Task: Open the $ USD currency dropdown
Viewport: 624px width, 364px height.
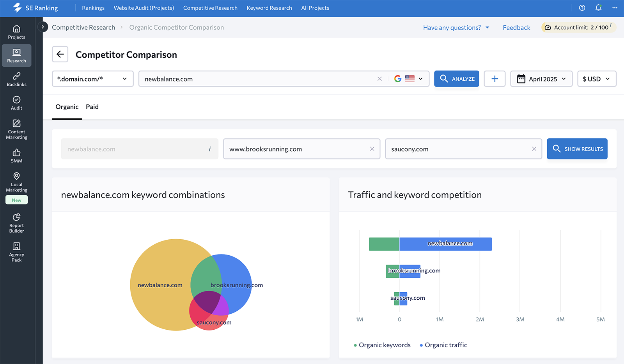Action: click(x=597, y=79)
